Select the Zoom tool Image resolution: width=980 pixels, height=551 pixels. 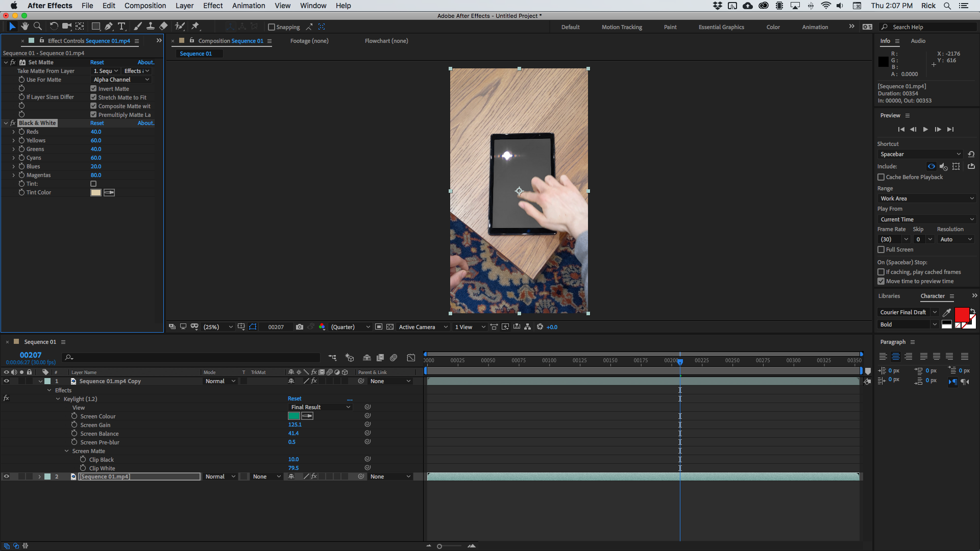37,26
